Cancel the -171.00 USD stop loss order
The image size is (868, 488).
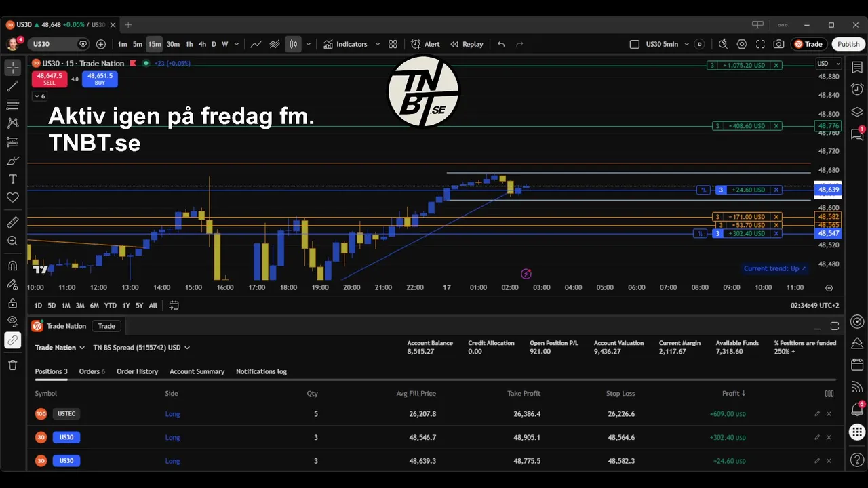click(776, 217)
